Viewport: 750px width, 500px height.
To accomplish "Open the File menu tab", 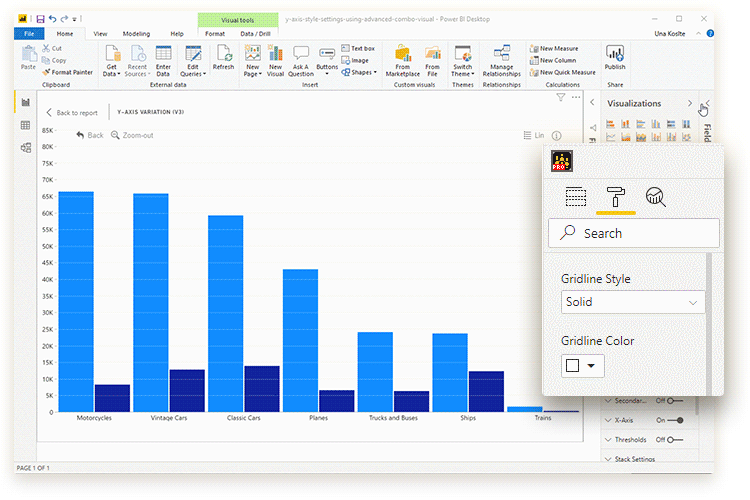I will tap(29, 33).
